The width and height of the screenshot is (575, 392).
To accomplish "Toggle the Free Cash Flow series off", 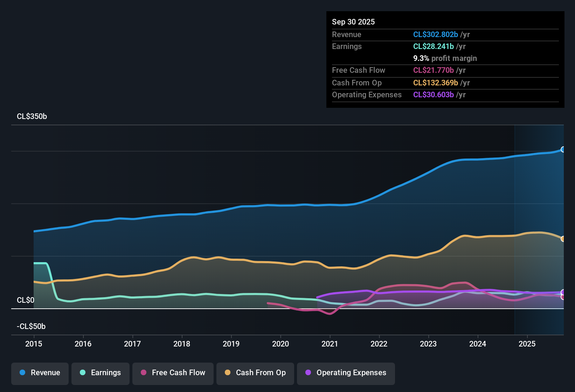I will click(173, 373).
